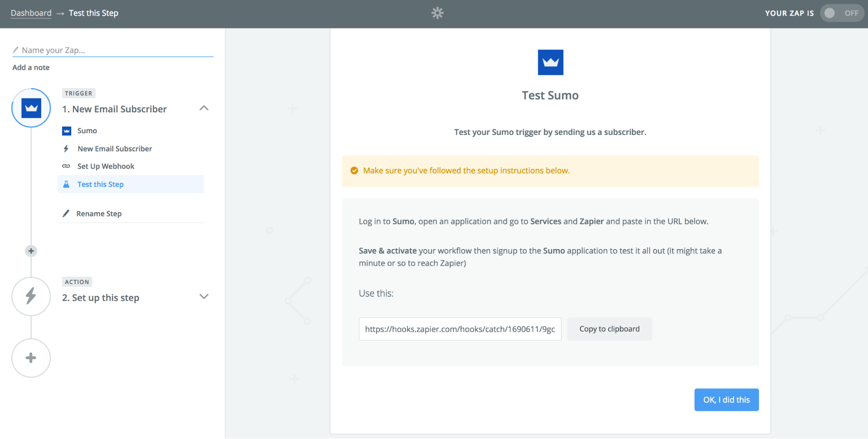Click the action lightning bolt circle icon
Image resolution: width=868 pixels, height=439 pixels.
[x=31, y=296]
